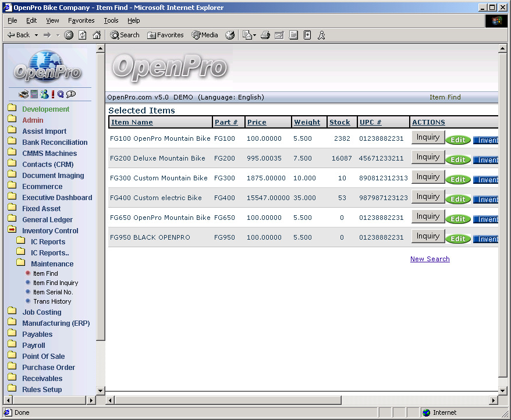This screenshot has width=511, height=420.
Task: Select Item Find Inquiry in Maintenance
Action: coord(55,283)
